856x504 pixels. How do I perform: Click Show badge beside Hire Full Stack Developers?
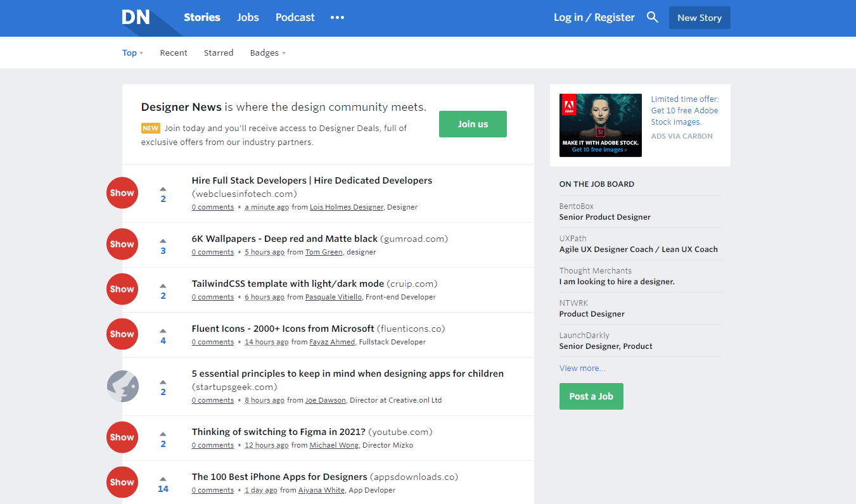pyautogui.click(x=122, y=193)
